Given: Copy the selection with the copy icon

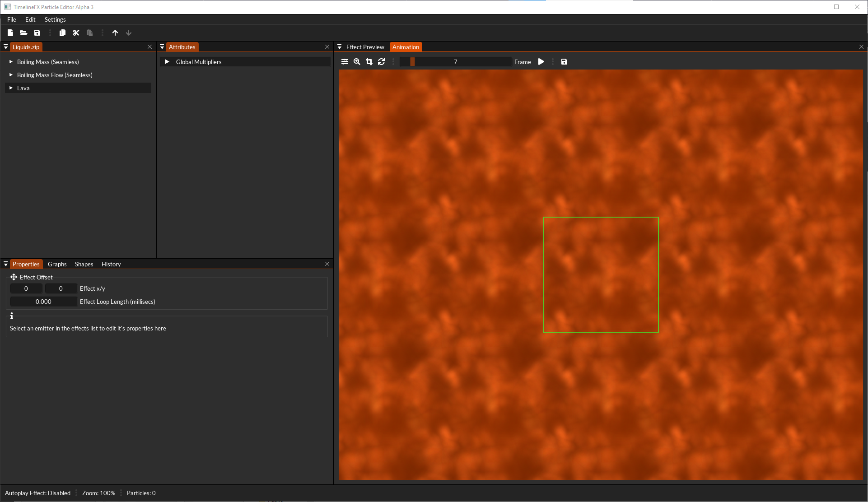Looking at the screenshot, I should 62,33.
